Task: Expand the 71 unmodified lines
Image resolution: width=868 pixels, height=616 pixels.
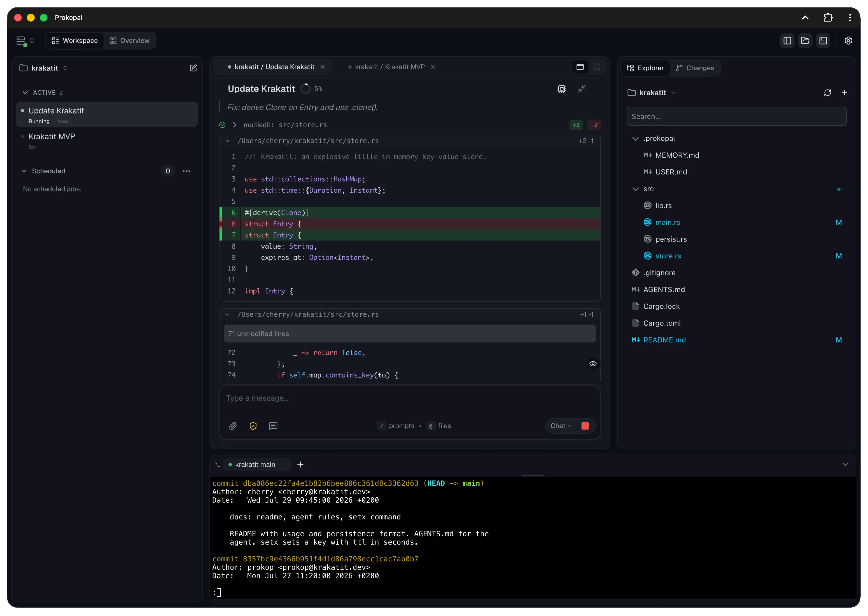Action: [x=410, y=334]
